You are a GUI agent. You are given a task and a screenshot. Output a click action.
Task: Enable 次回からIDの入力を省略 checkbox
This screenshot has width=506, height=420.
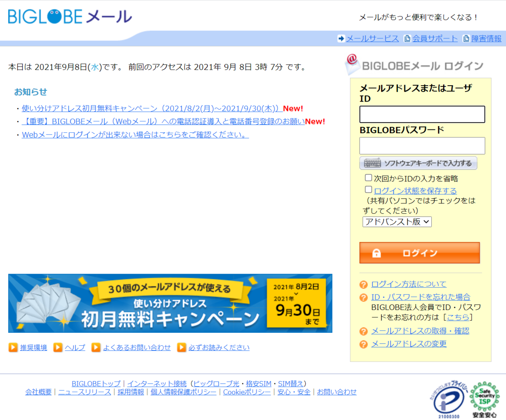[x=369, y=178]
